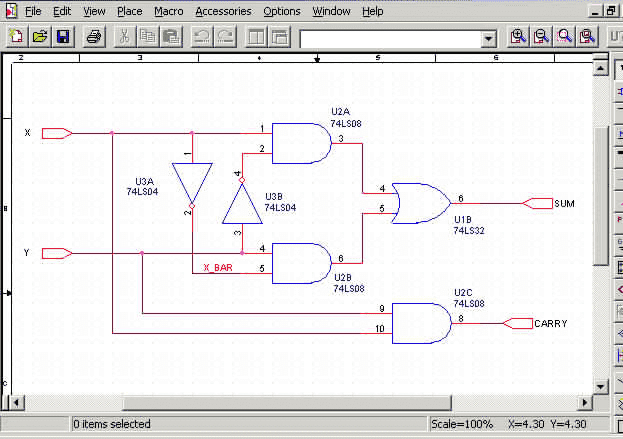Expand the toolbar part selector dropdown
Viewport: 623px width, 439px height.
(489, 38)
